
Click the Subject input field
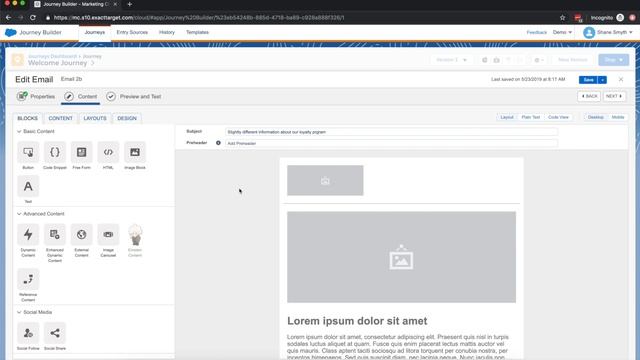[391, 132]
